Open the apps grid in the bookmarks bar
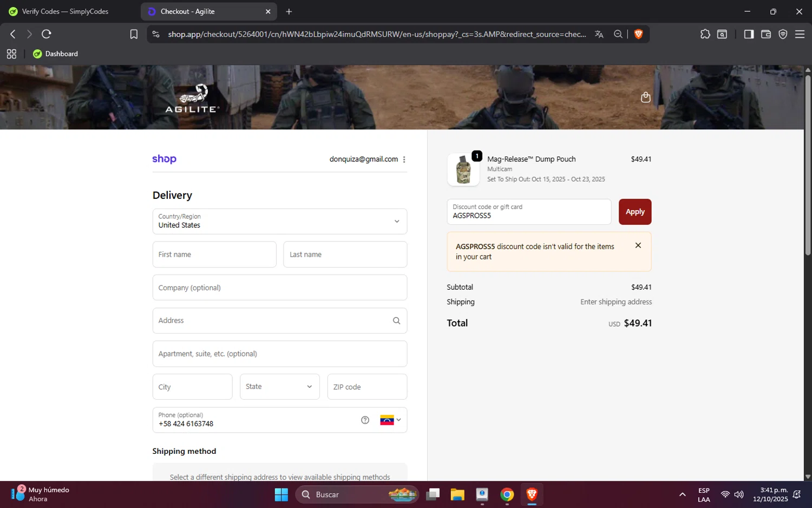 click(x=11, y=54)
